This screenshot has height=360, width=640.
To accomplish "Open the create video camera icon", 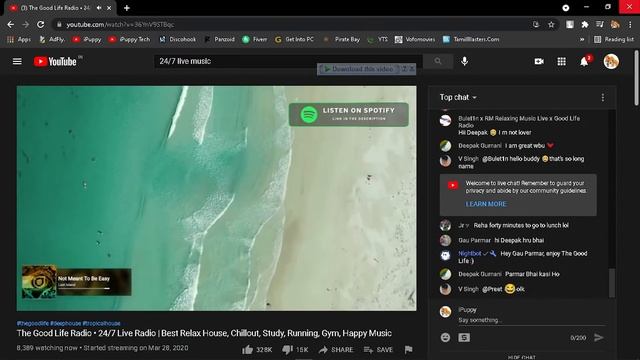I will [539, 61].
